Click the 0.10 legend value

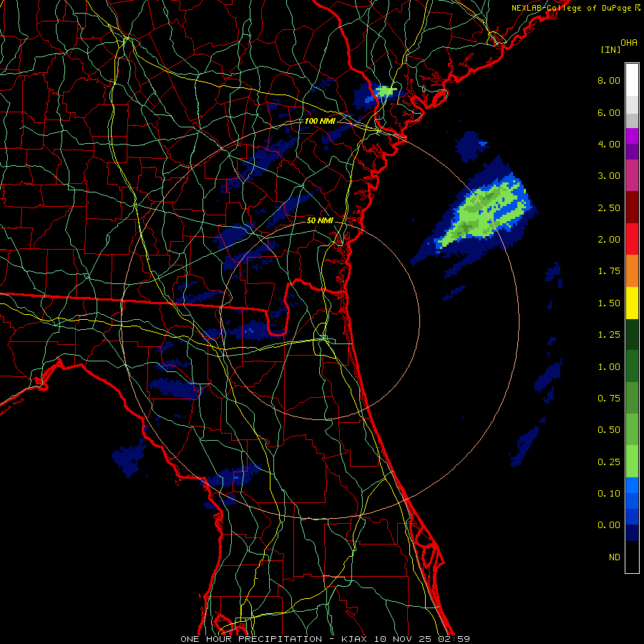point(609,494)
